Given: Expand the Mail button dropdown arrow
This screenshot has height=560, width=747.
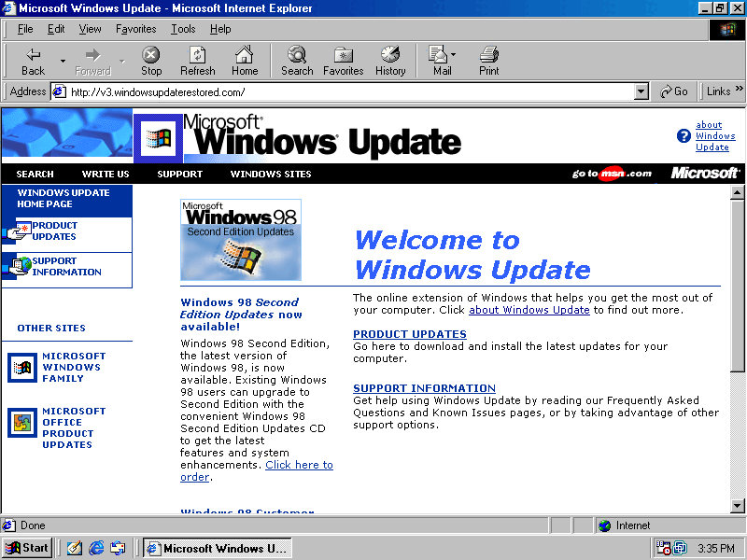Looking at the screenshot, I should 454,55.
